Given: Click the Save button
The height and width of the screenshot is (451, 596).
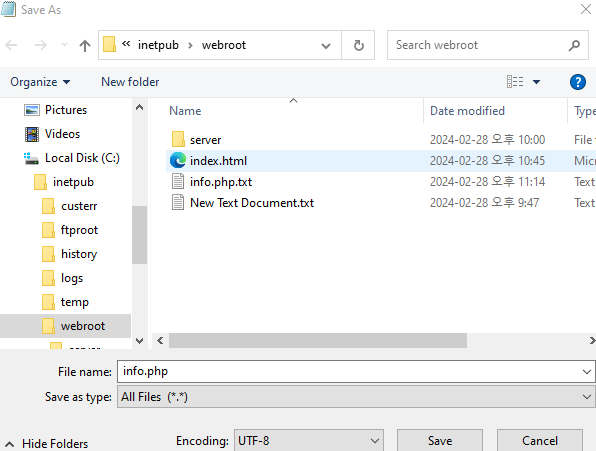Looking at the screenshot, I should pyautogui.click(x=440, y=440).
